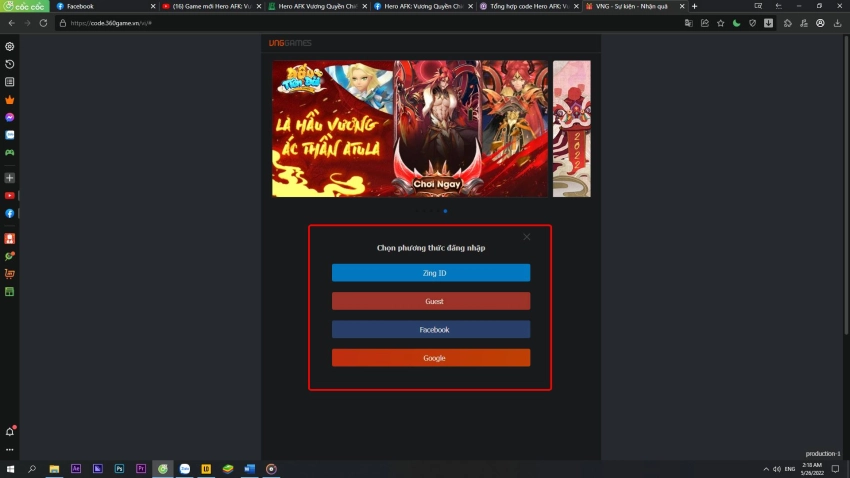
Task: Open a new browser tab
Action: [694, 7]
